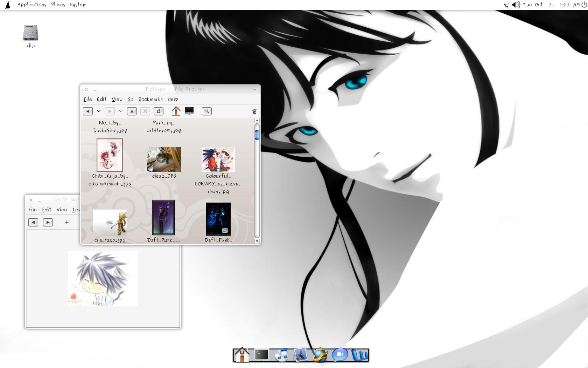Open Applications menu in top panel
The height and width of the screenshot is (368, 588).
[x=32, y=5]
